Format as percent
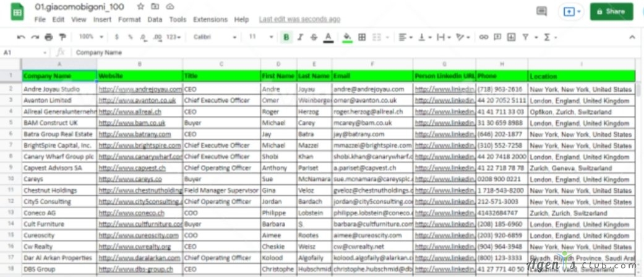 (x=130, y=37)
